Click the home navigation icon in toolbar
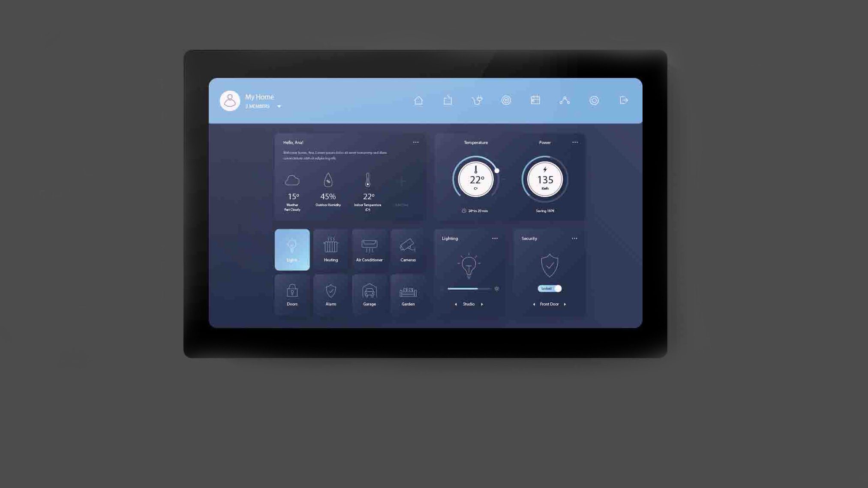The image size is (868, 488). pos(418,100)
